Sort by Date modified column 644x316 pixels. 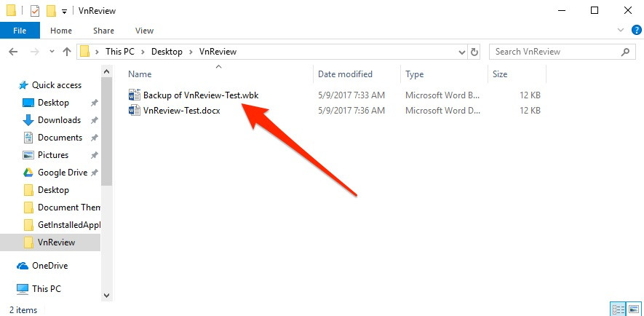(x=345, y=74)
